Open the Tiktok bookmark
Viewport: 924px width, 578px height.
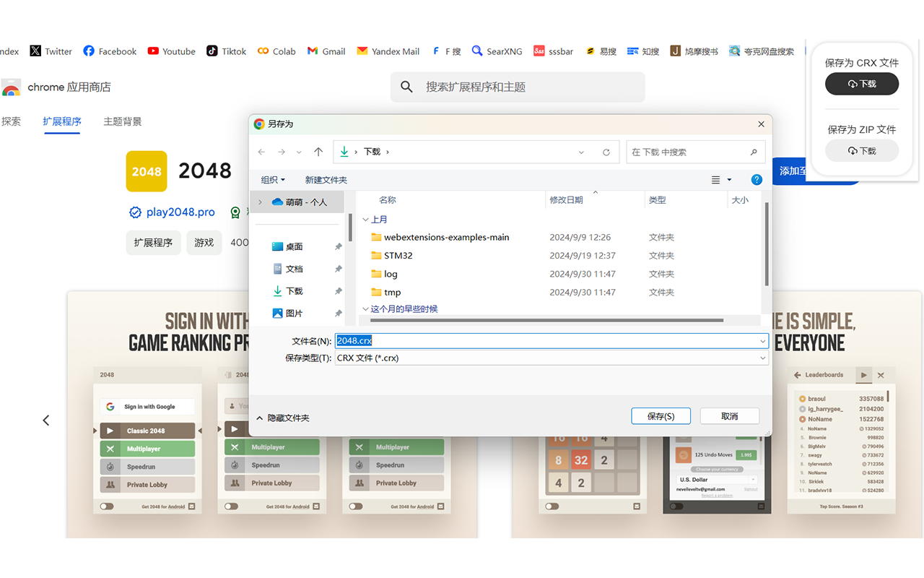coord(226,51)
